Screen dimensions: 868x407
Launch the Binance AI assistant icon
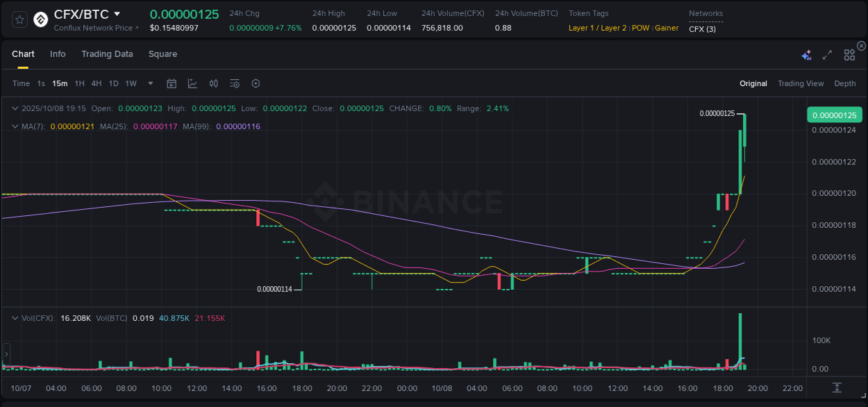(x=806, y=54)
